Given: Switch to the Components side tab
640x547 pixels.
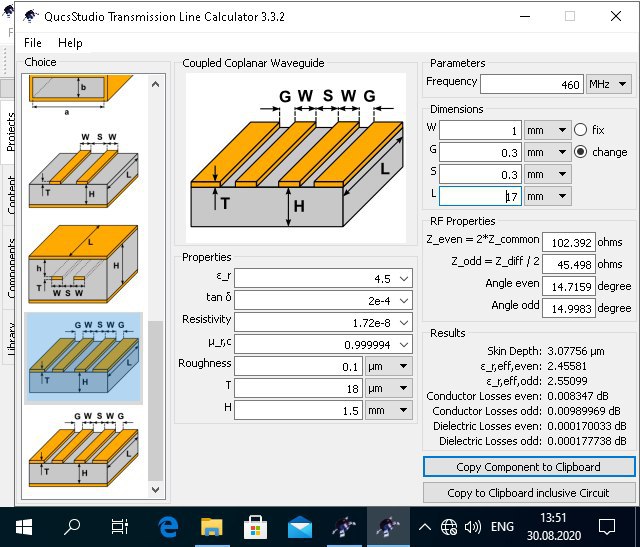Looking at the screenshot, I should tap(11, 268).
